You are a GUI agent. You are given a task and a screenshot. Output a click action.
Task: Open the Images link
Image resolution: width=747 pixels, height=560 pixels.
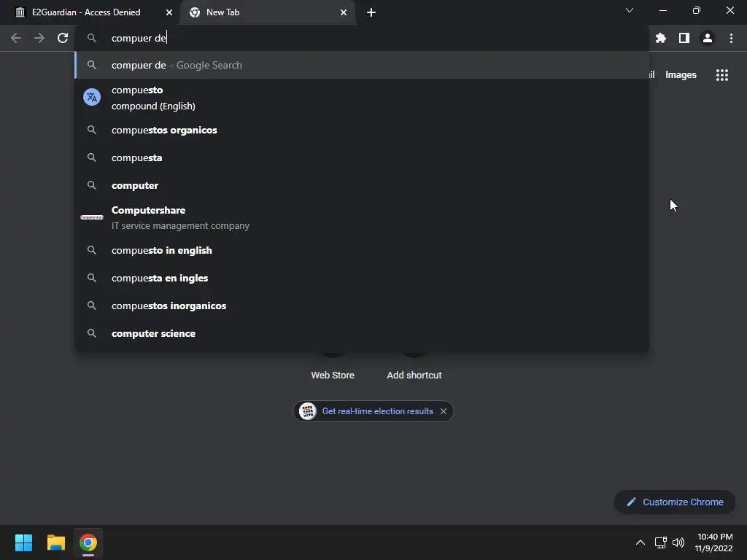pos(681,75)
